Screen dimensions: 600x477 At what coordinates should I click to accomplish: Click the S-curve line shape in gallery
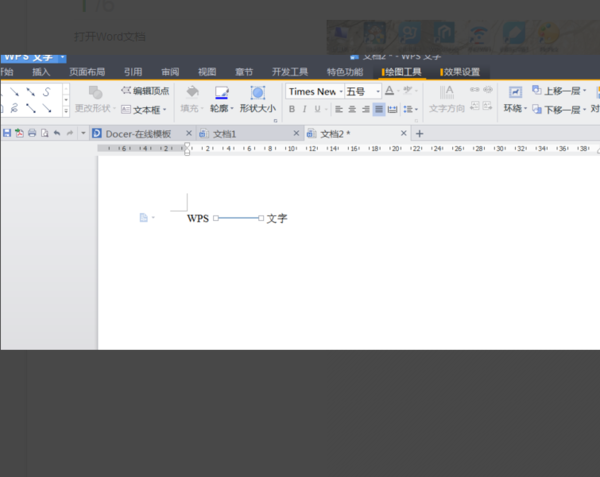[x=46, y=91]
